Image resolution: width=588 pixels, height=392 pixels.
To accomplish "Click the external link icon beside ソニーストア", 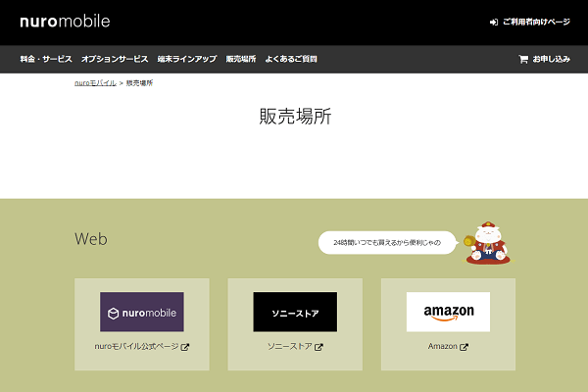I will point(318,347).
